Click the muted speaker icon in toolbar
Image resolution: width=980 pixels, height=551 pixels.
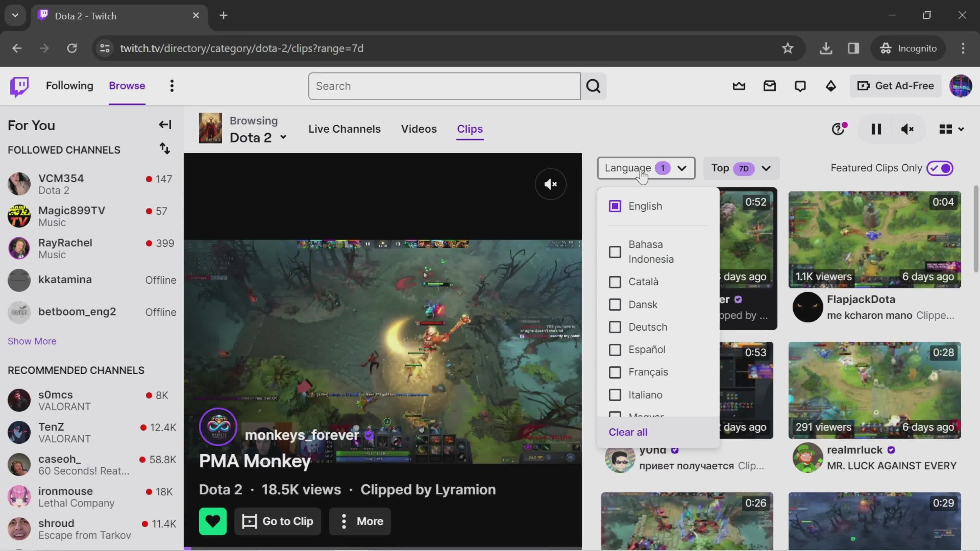coord(907,129)
